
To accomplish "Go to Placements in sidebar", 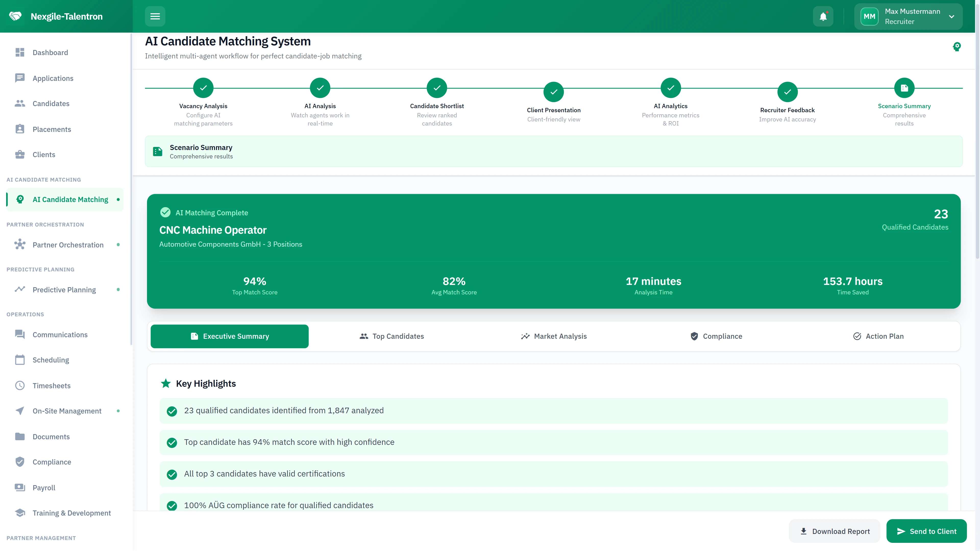I will [x=52, y=129].
